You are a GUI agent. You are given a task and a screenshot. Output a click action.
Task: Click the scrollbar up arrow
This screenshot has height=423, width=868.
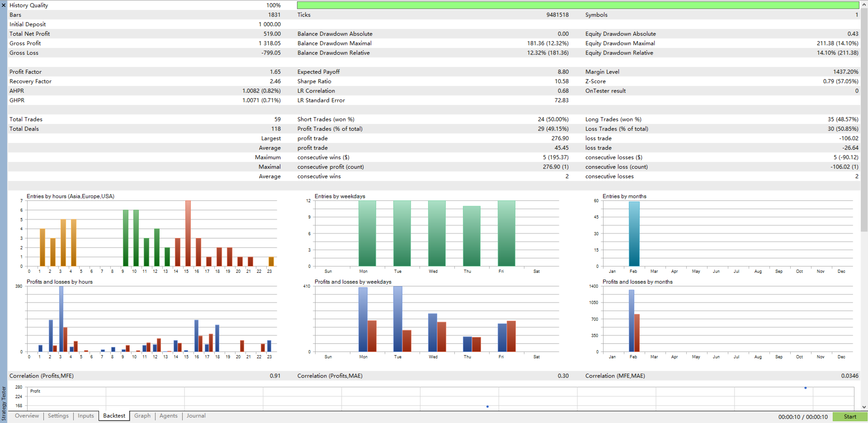864,4
